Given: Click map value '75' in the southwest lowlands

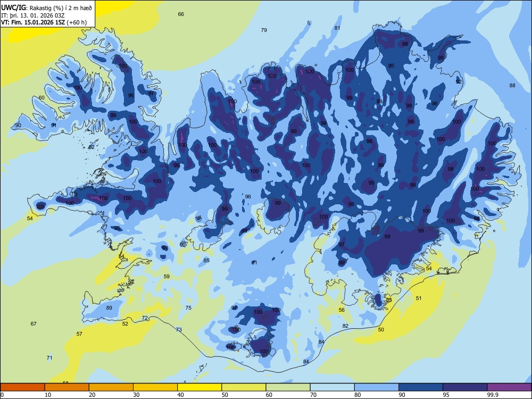Looking at the screenshot, I should [x=188, y=308].
